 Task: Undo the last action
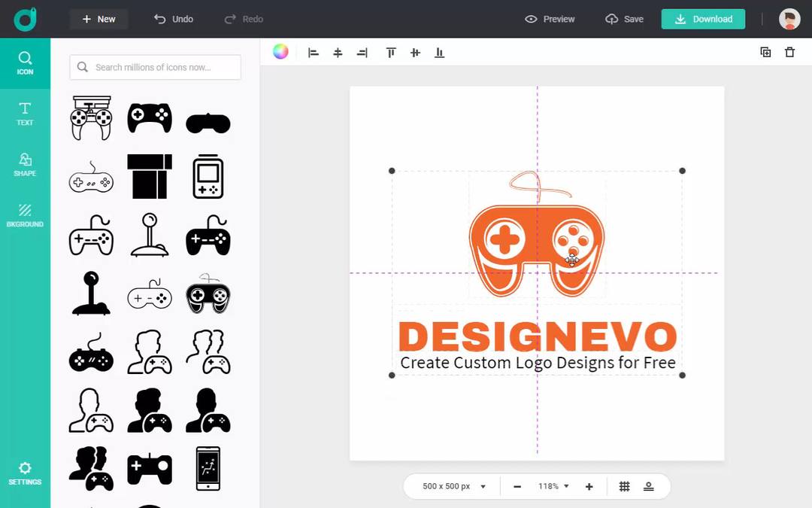[174, 19]
